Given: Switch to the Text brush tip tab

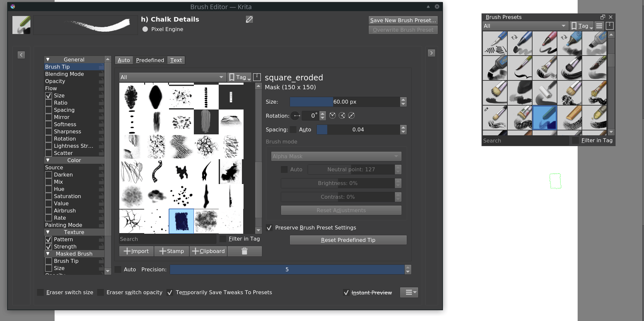Looking at the screenshot, I should pos(176,60).
